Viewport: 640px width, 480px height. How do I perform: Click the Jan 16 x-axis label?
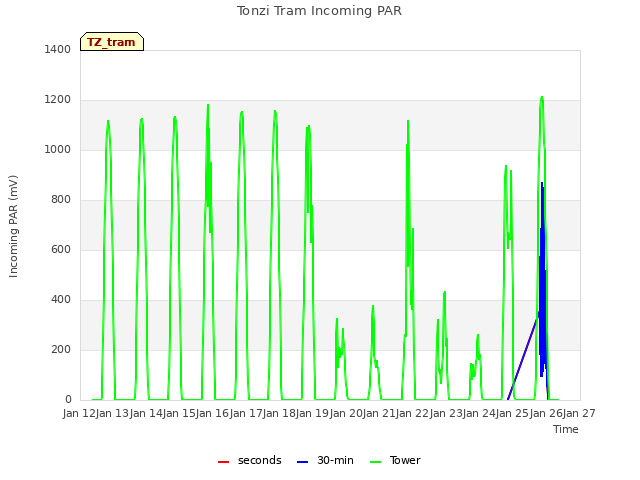point(213,413)
